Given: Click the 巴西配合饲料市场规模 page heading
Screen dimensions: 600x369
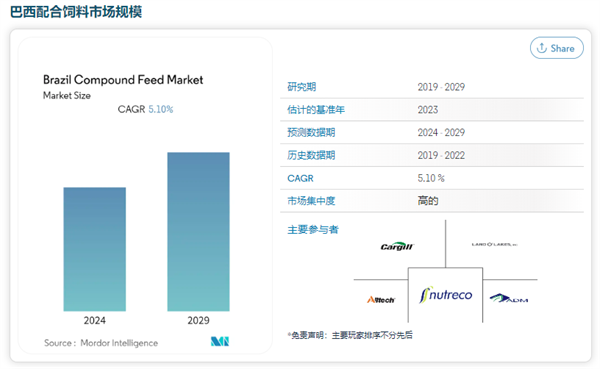Looking at the screenshot, I should 76,12.
